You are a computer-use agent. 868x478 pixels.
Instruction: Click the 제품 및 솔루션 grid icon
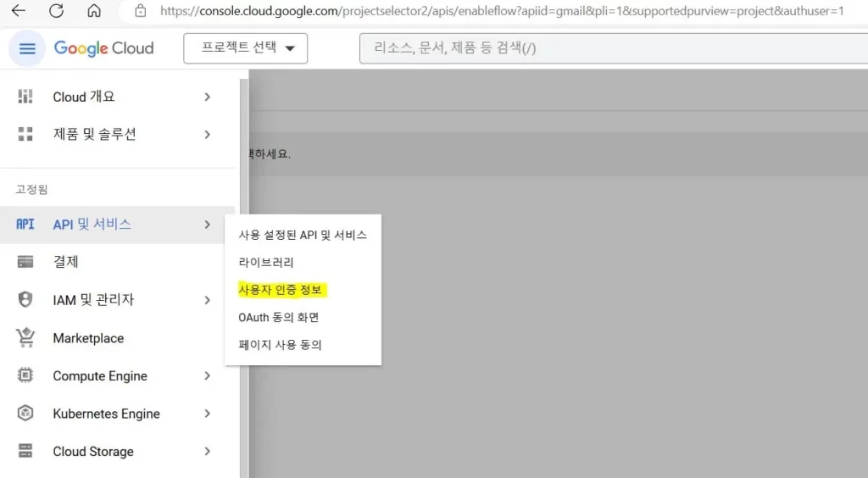(25, 134)
